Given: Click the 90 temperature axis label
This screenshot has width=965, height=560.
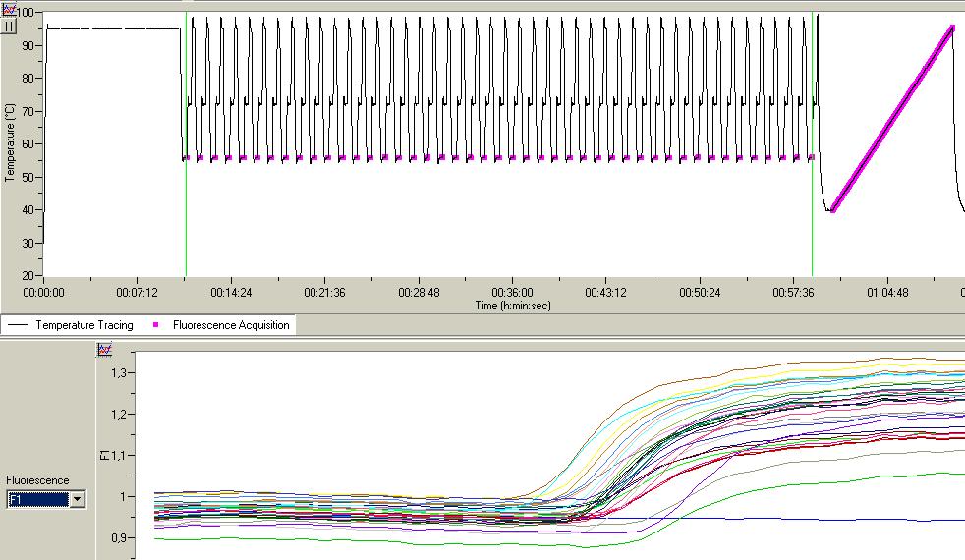Looking at the screenshot, I should [30, 46].
